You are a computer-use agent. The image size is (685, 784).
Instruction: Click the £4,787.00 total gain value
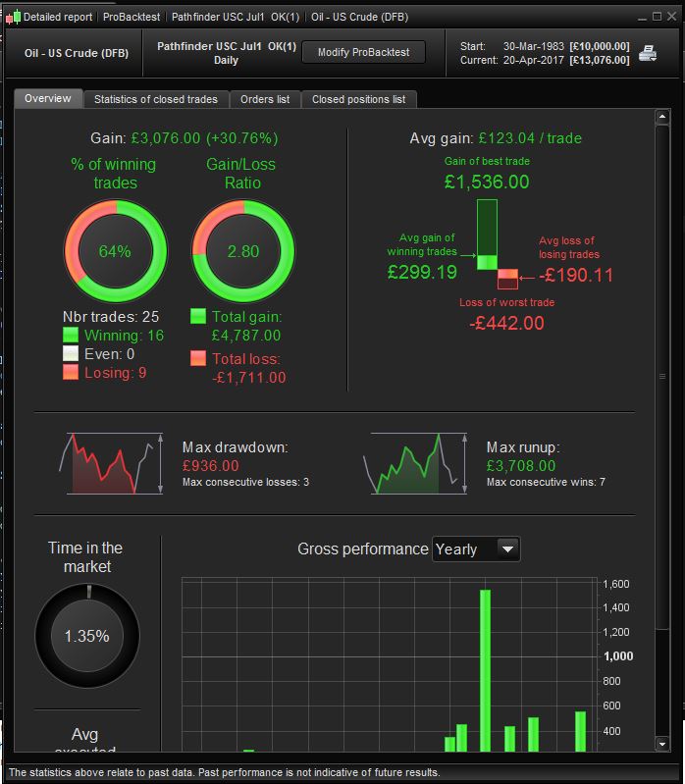[x=246, y=335]
